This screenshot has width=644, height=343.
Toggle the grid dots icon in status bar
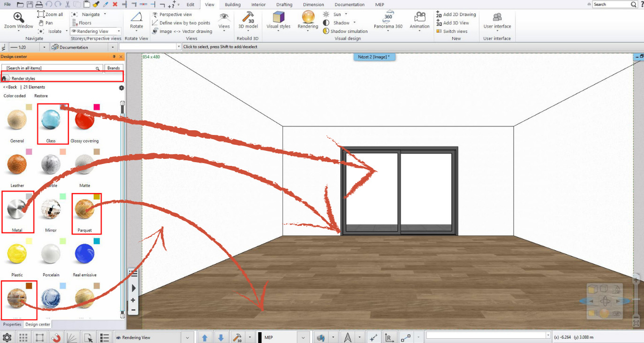(23, 337)
